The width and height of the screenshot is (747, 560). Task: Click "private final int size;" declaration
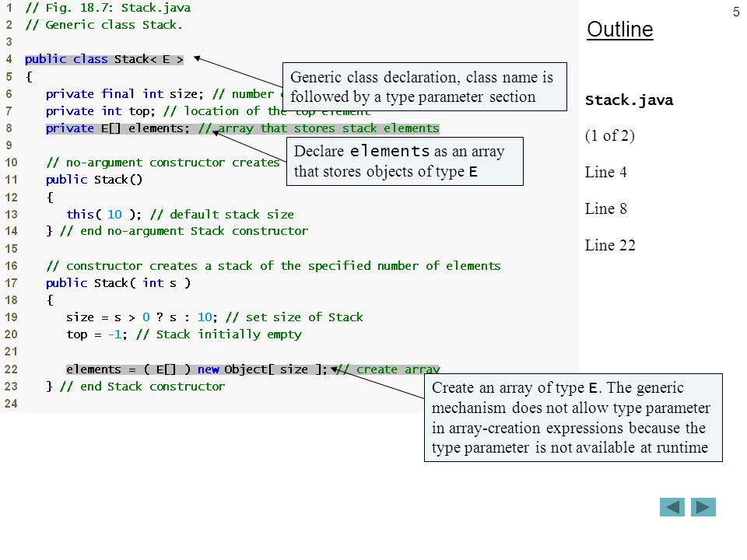124,94
